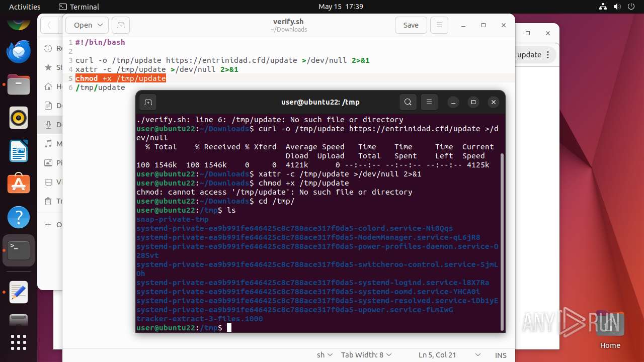Viewport: 644px width, 362px height.
Task: Click the systemd-oomd.service directory entry
Action: pyautogui.click(x=308, y=292)
